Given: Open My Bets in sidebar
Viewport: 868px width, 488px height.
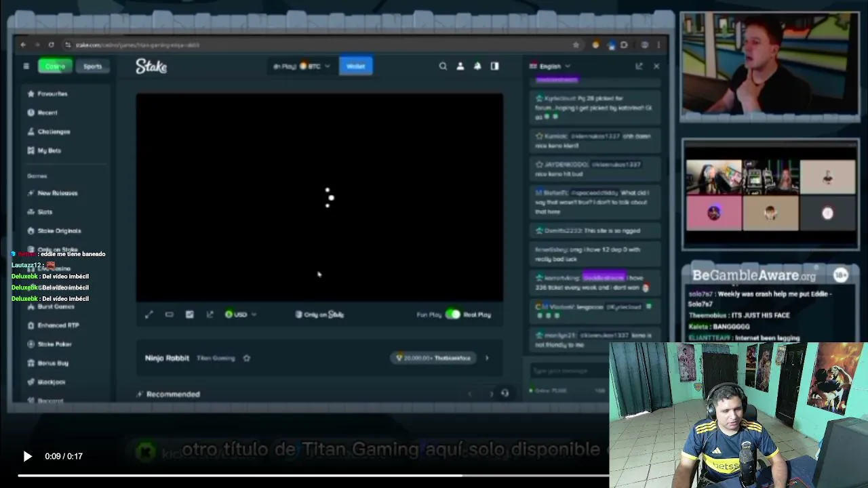Looking at the screenshot, I should coord(44,150).
